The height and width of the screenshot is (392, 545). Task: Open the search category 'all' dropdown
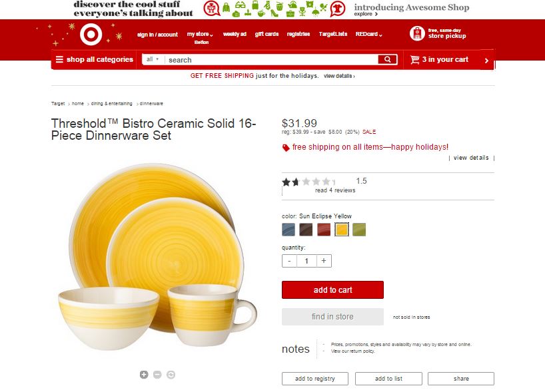pyautogui.click(x=153, y=59)
